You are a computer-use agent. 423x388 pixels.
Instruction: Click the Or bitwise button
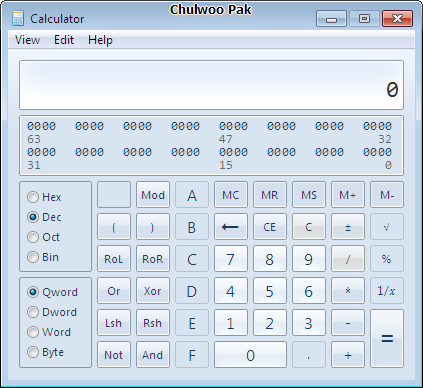(114, 291)
